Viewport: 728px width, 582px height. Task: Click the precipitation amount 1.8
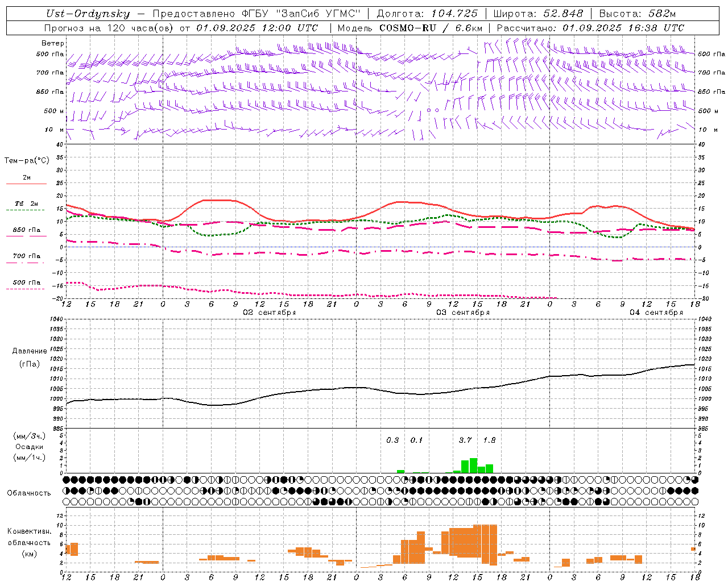click(489, 440)
